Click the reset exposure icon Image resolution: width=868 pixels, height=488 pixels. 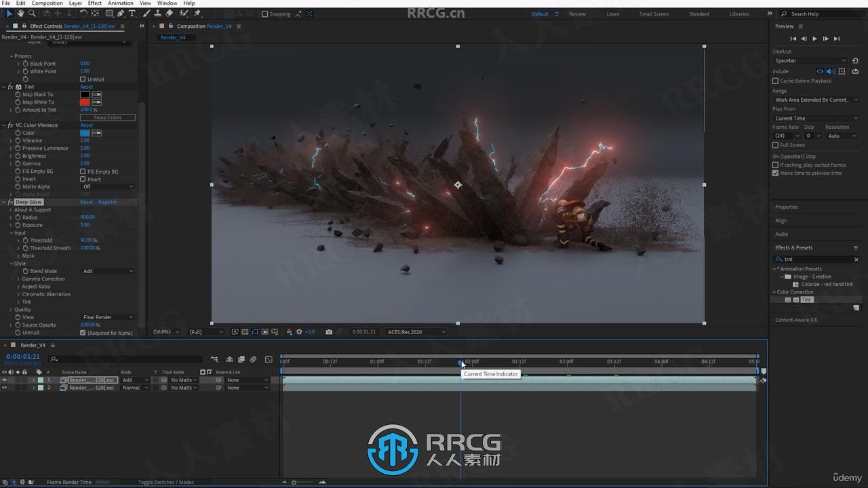click(x=299, y=332)
